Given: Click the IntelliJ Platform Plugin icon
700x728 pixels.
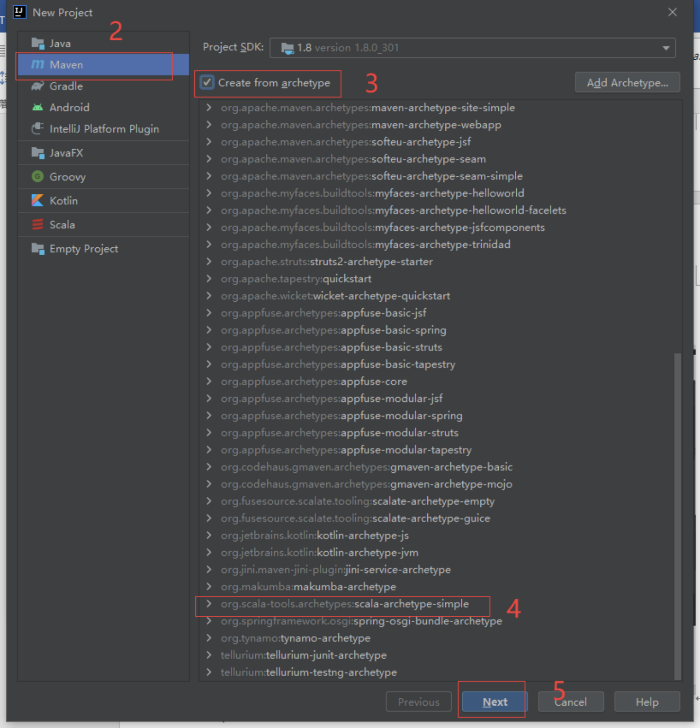Looking at the screenshot, I should click(37, 129).
